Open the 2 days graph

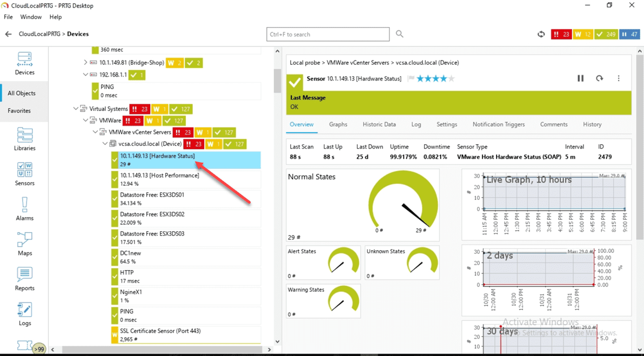pos(547,280)
